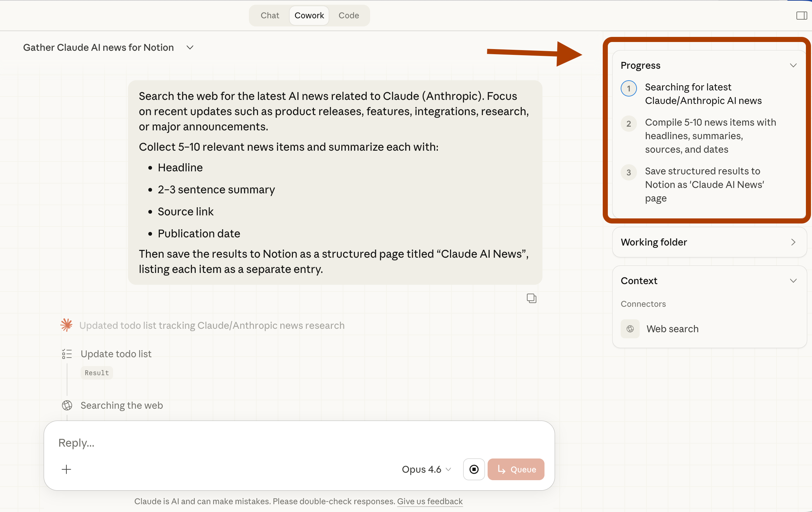
Task: Click the Update todo list checklist icon
Action: 67,354
